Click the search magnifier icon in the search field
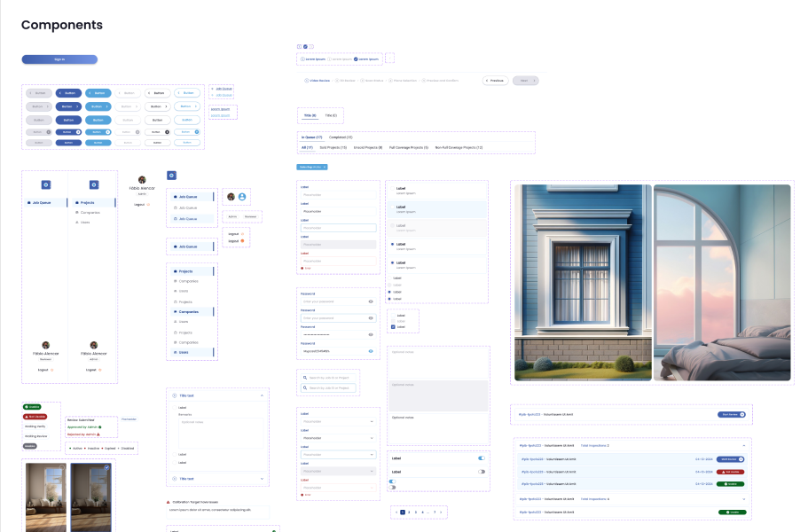This screenshot has width=808, height=532. point(304,376)
